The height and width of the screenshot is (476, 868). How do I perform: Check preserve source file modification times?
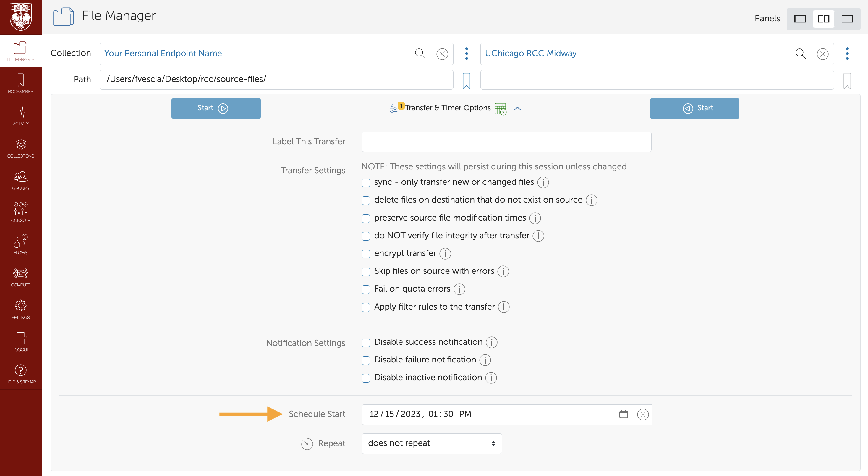coord(366,218)
